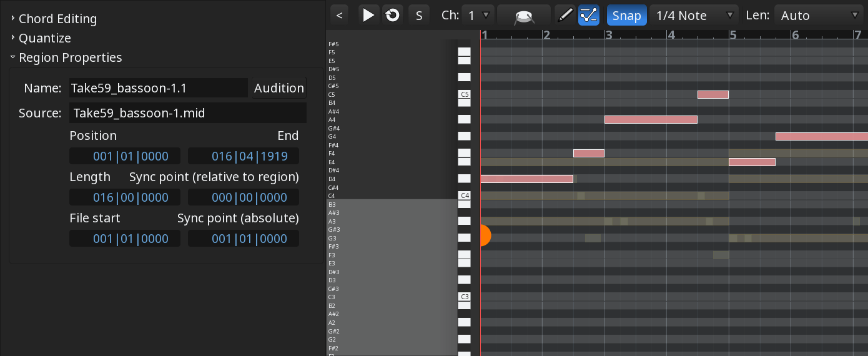Click the F#5 note label

(x=334, y=44)
